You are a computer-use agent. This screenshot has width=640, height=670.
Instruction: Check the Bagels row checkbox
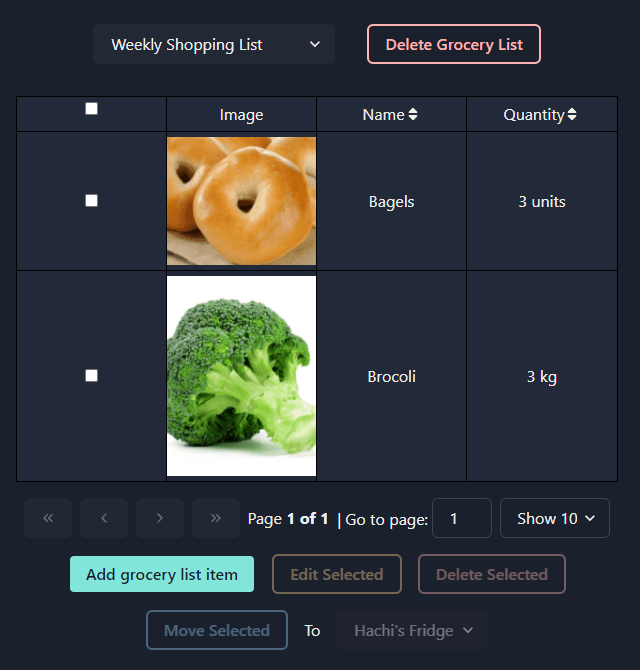point(91,200)
